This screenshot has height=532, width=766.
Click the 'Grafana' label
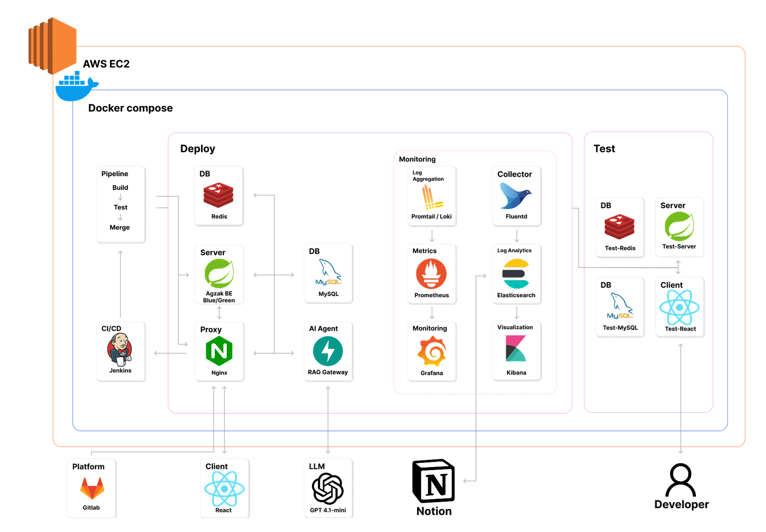coord(431,373)
